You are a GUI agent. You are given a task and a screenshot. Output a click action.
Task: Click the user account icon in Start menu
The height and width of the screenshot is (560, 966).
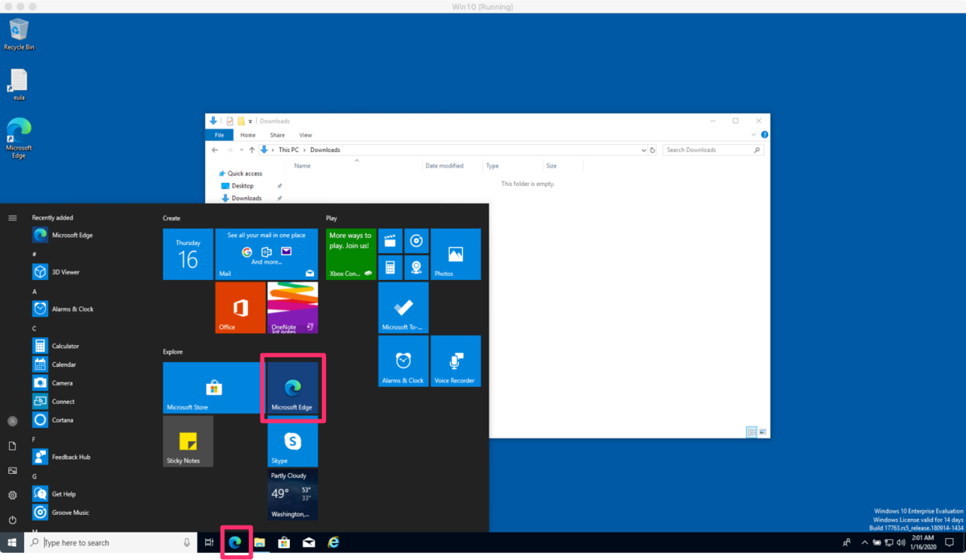click(12, 421)
